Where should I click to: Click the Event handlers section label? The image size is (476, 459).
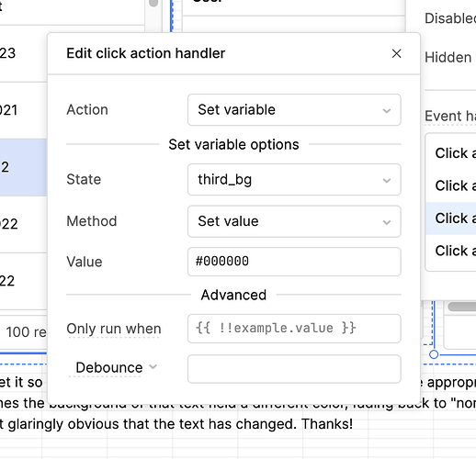(450, 117)
